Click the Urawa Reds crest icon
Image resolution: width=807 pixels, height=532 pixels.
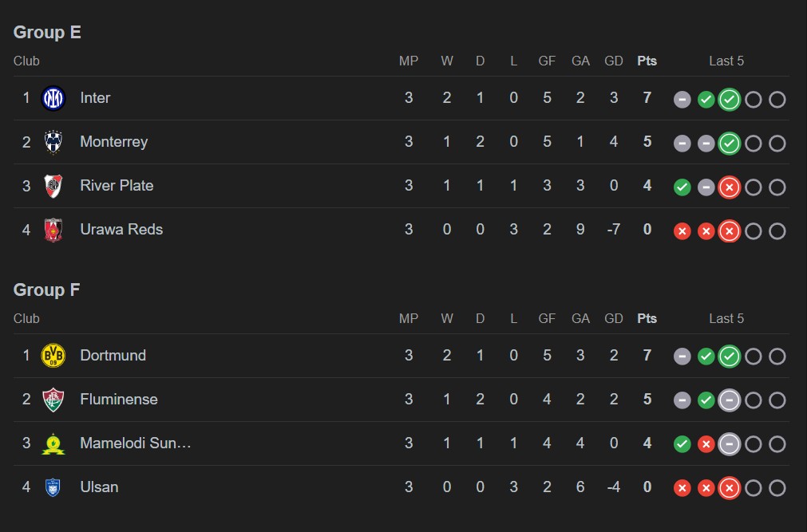(x=53, y=230)
